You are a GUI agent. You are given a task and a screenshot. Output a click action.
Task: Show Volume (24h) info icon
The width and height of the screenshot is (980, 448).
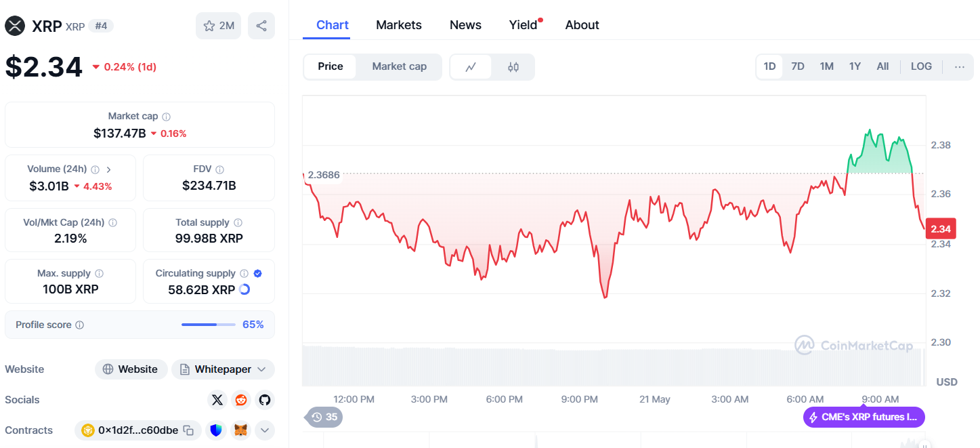tap(95, 169)
